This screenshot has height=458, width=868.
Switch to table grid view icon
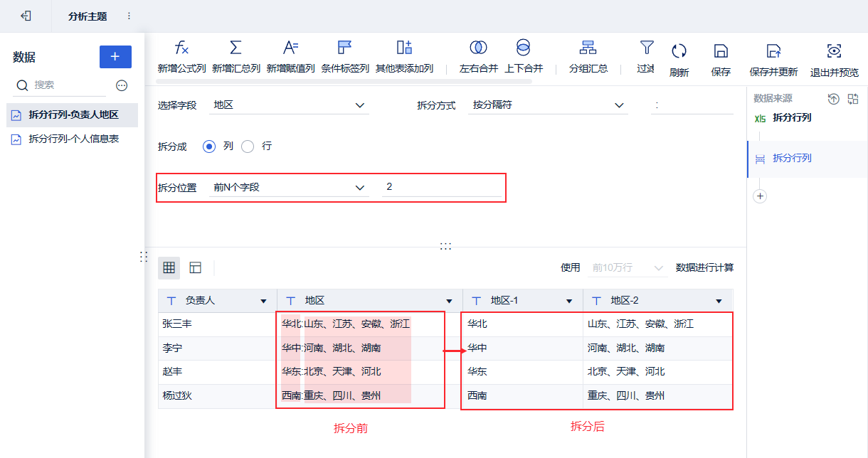(169, 268)
